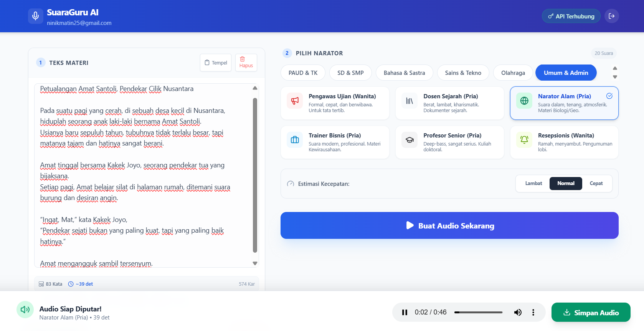Switch to the Bahasa & Sastra tab
Screen dimensions: 644x331
pos(404,73)
